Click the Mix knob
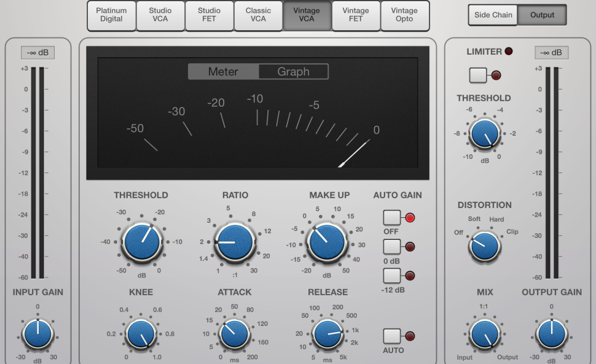Viewport: 596px width, 364px height. (485, 335)
